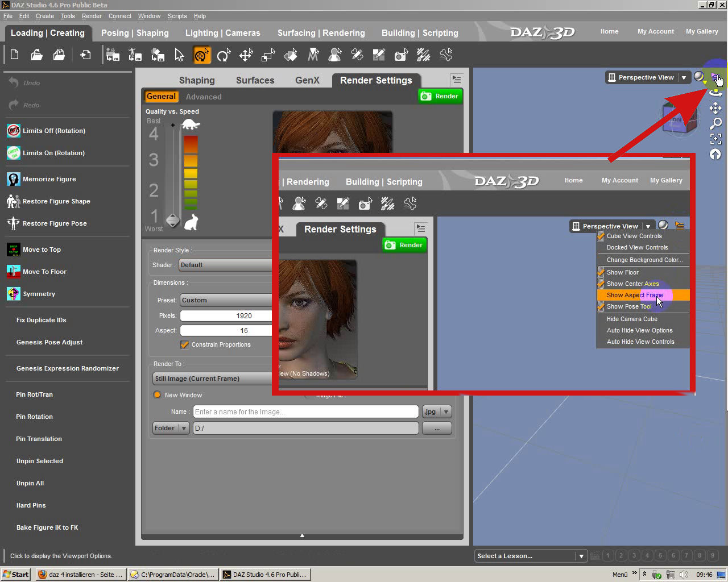
Task: Switch to the GenX pane tab
Action: 307,80
